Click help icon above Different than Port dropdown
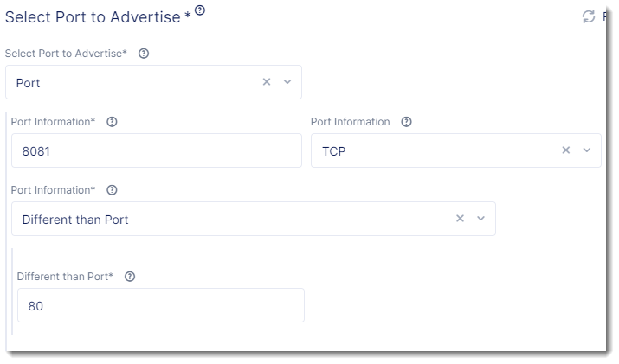This screenshot has height=364, width=619. (112, 190)
